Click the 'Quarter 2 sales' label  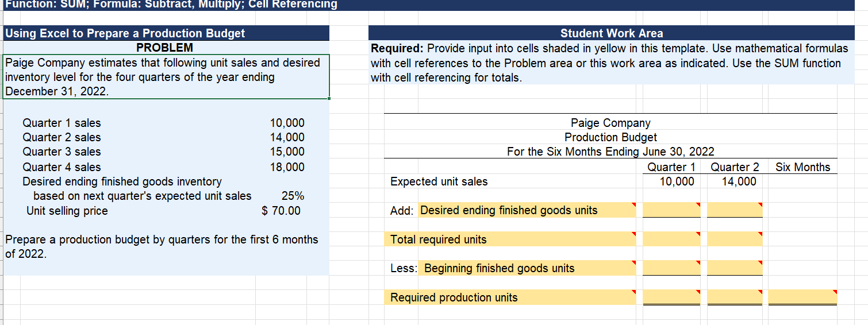coord(62,137)
